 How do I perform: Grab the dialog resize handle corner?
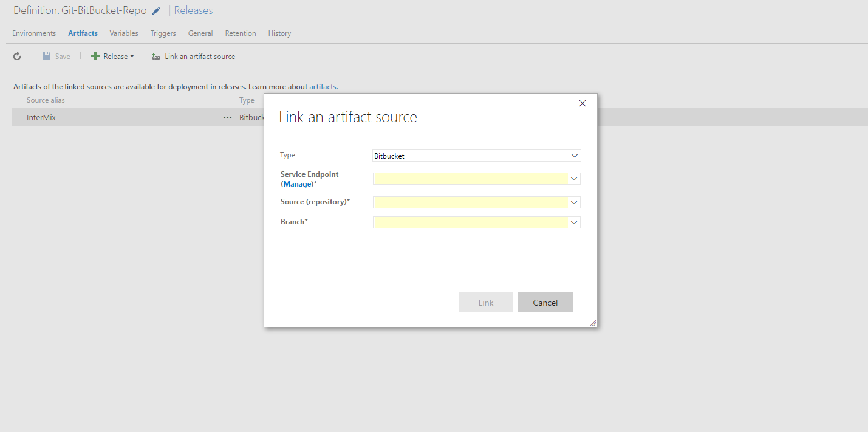593,323
